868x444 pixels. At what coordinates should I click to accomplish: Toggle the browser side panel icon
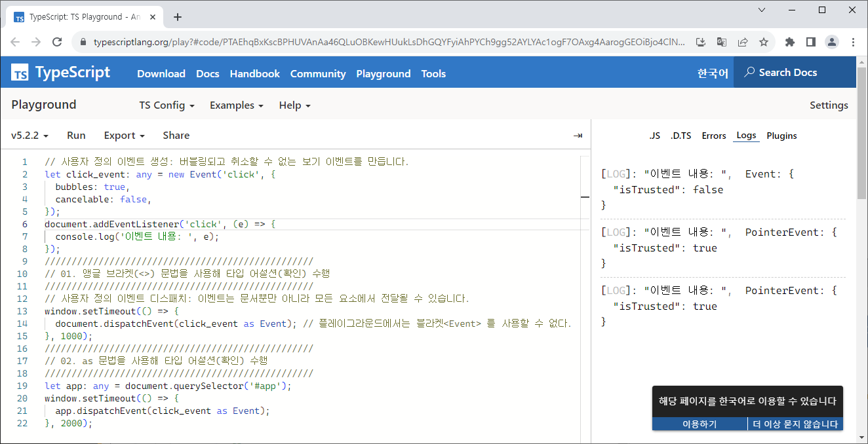tap(811, 42)
